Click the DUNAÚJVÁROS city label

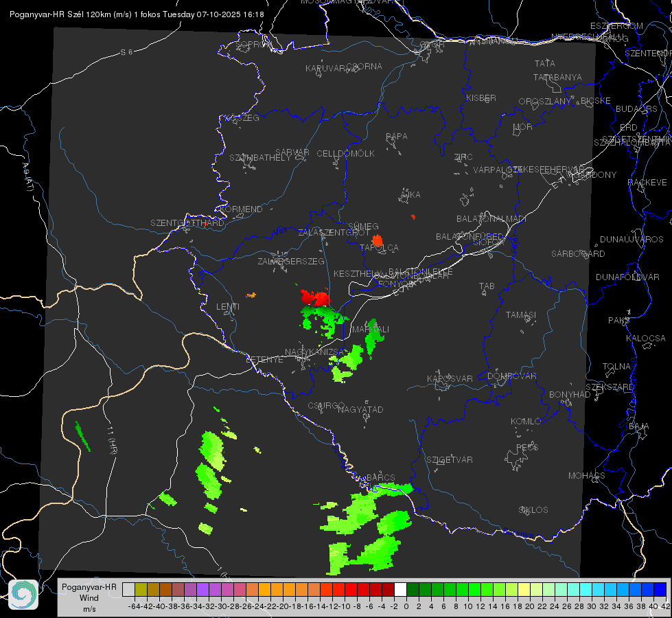click(x=632, y=240)
